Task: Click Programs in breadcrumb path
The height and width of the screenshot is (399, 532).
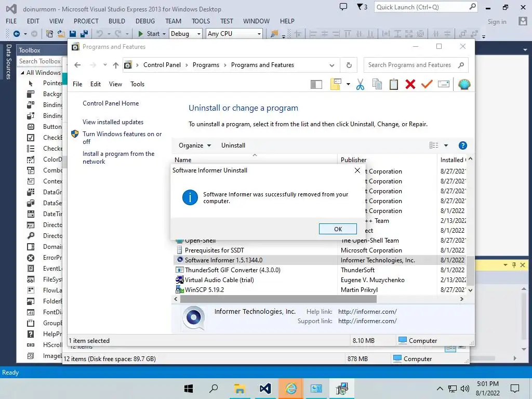Action: point(206,65)
